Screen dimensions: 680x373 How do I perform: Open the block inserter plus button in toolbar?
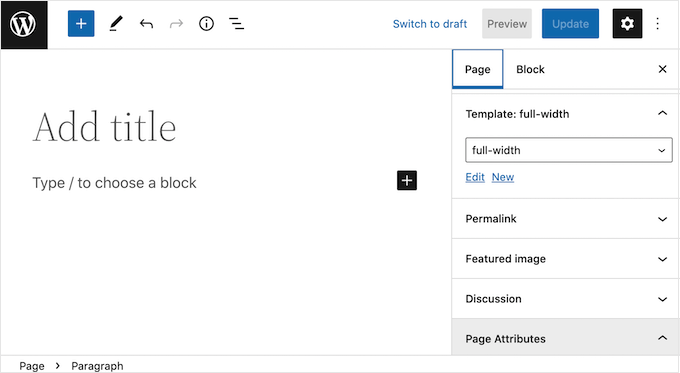tap(81, 23)
